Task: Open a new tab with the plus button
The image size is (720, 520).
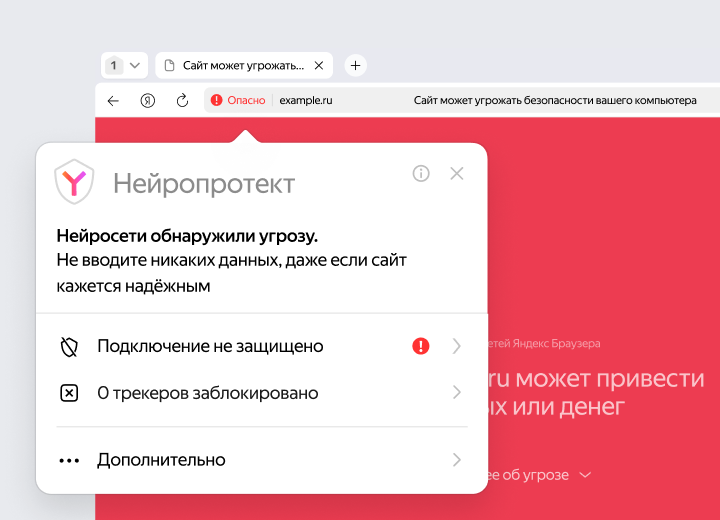Action: [355, 66]
